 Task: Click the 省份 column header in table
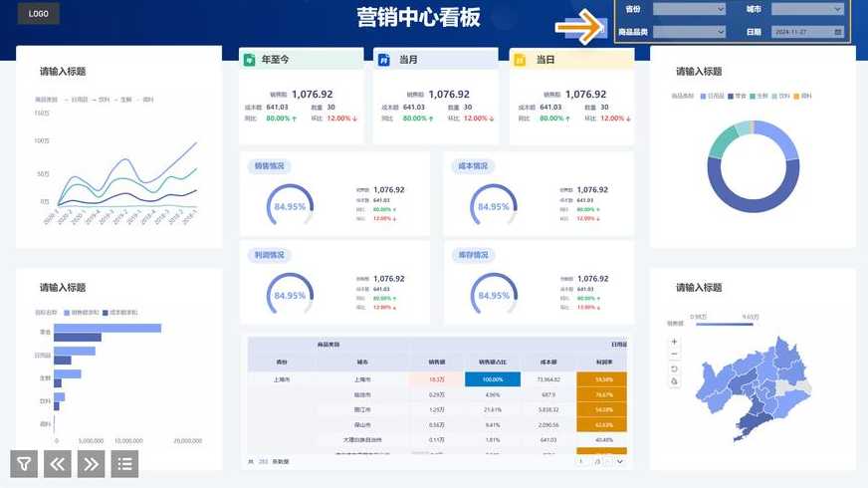282,363
